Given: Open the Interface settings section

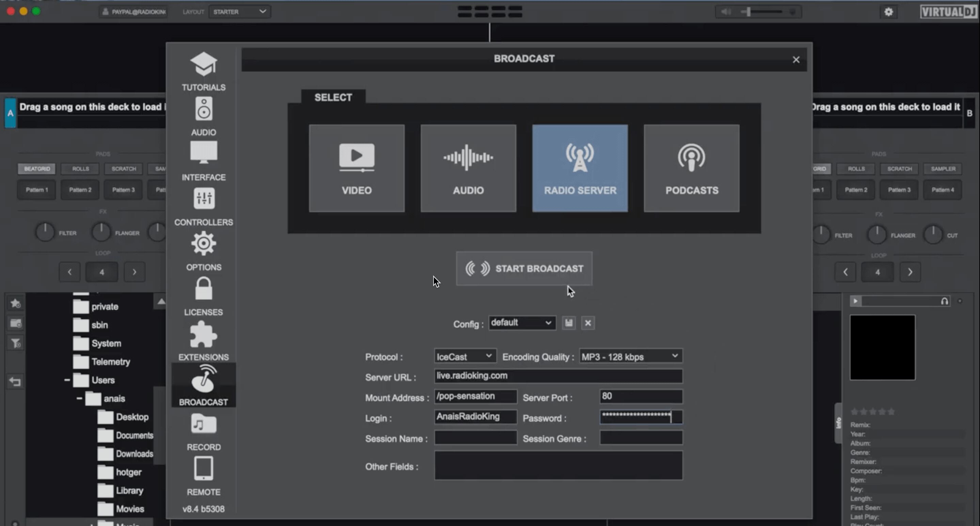Looking at the screenshot, I should (204, 161).
